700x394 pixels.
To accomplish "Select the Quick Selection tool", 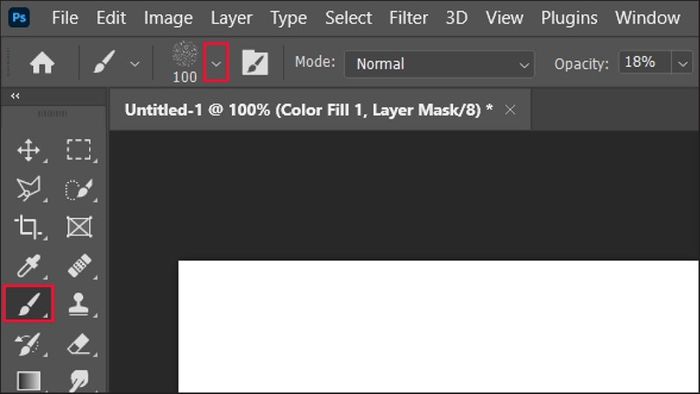I will 79,189.
